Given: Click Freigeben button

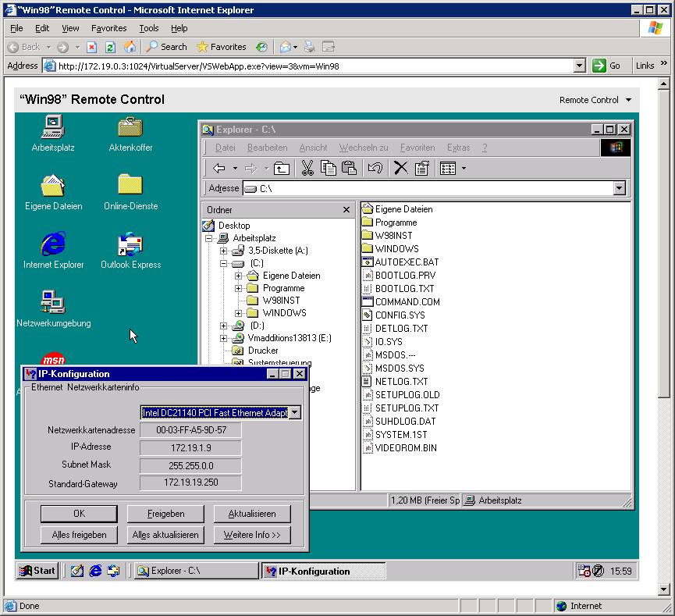Looking at the screenshot, I should pos(165,514).
